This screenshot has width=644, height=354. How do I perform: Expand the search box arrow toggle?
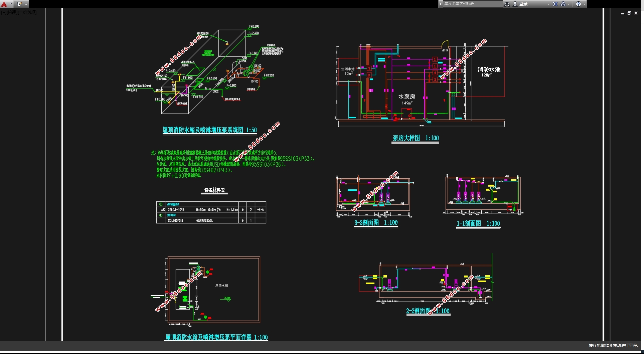pyautogui.click(x=441, y=4)
